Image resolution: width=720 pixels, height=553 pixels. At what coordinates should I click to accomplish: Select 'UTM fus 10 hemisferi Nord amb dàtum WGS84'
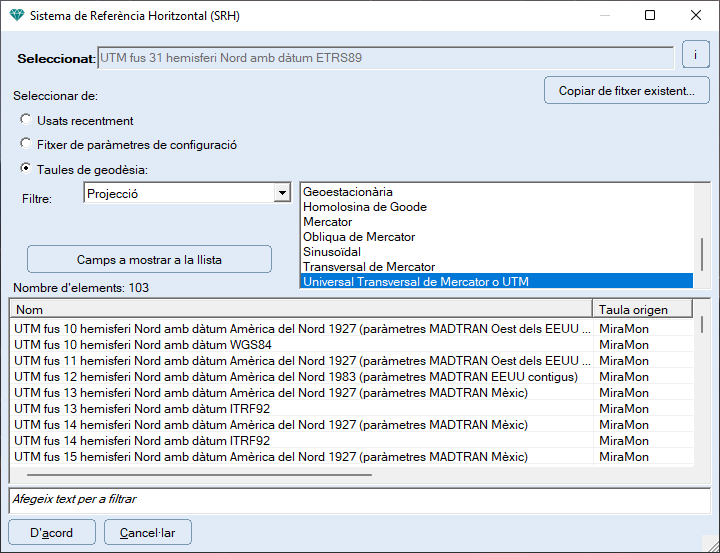point(351,344)
